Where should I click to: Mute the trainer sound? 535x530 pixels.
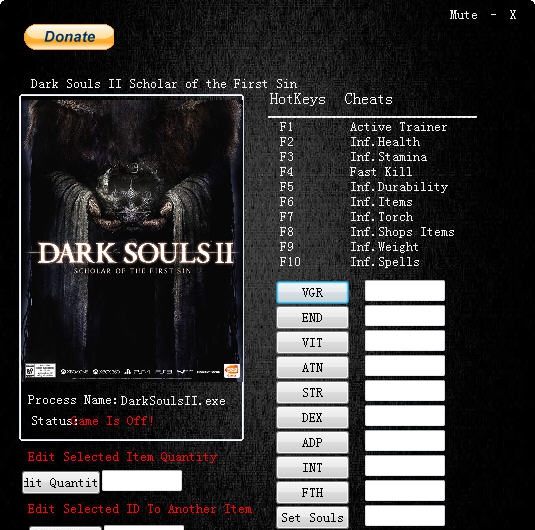coord(463,15)
